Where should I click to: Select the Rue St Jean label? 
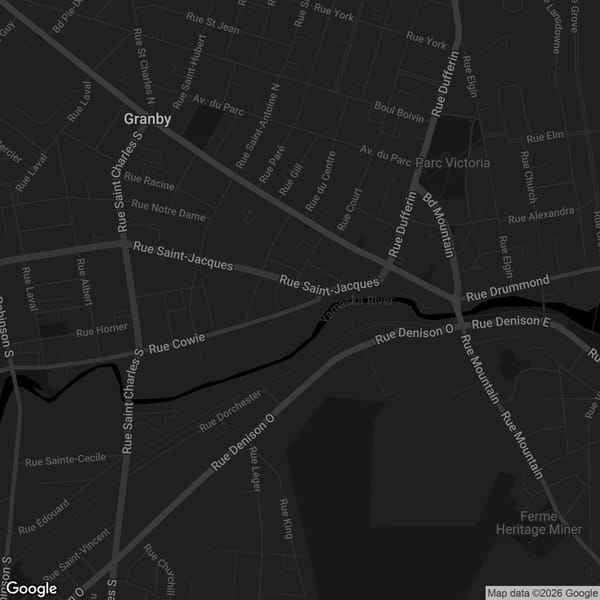[213, 22]
